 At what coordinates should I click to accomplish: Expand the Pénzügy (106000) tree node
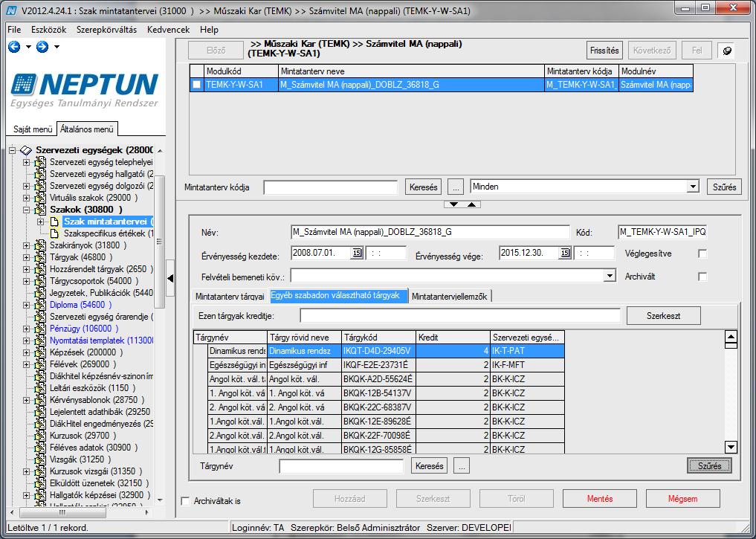pos(27,329)
